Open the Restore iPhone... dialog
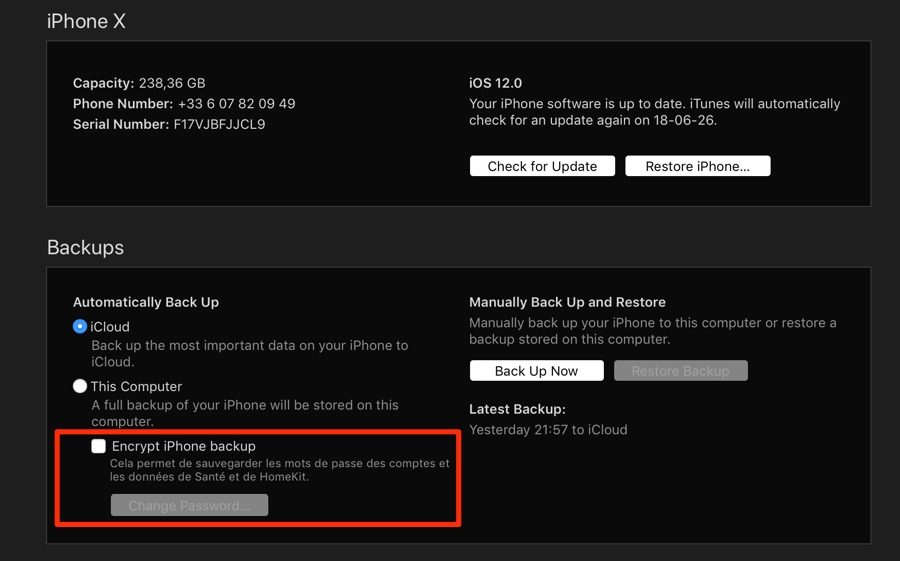900x561 pixels. [x=697, y=166]
